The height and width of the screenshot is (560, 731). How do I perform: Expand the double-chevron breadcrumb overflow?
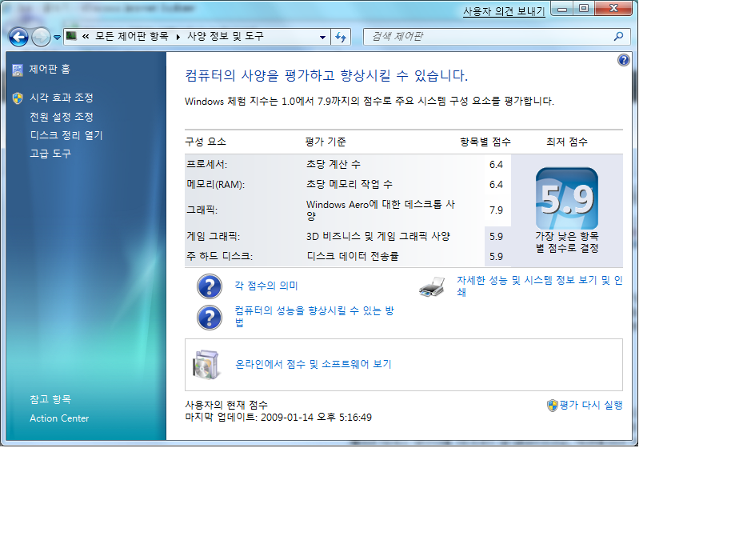click(86, 36)
